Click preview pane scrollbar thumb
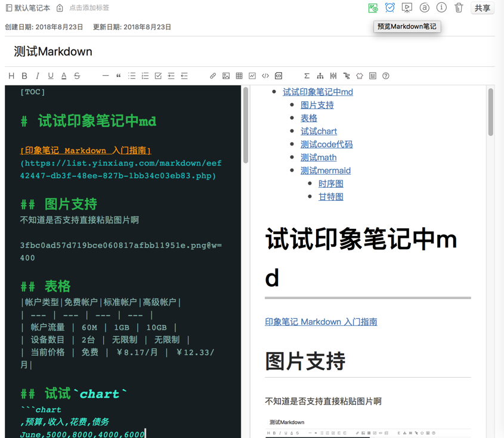Screen dimensions: 504x438 tap(490, 112)
